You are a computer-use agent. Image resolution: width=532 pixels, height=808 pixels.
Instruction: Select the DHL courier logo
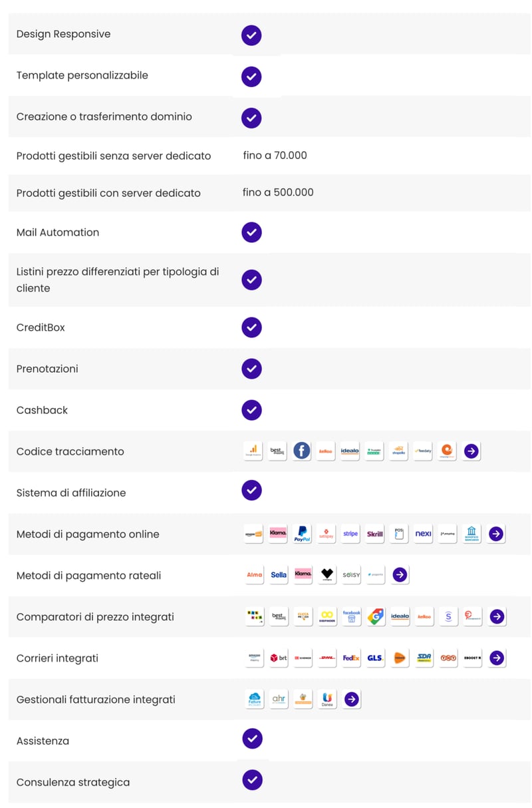point(327,658)
